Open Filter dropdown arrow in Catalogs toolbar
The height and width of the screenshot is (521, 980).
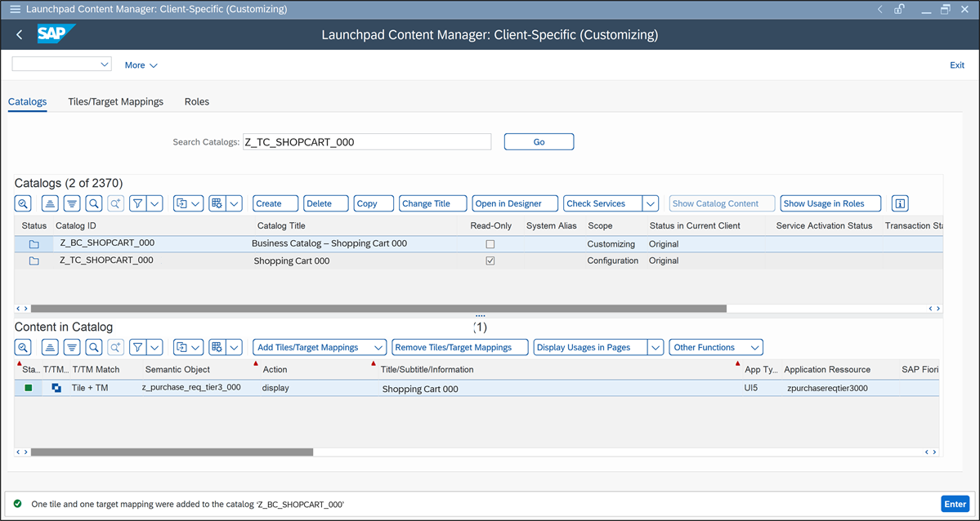click(x=155, y=203)
